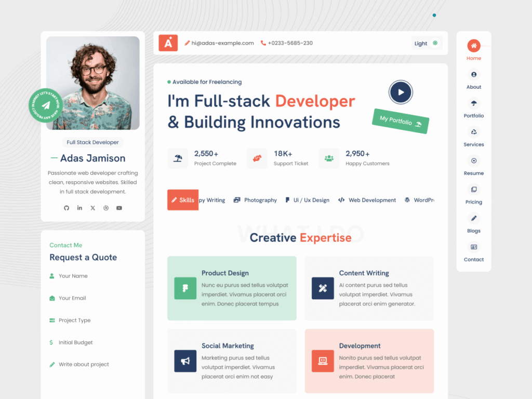Open the Dribbble social icon
Screen dimensions: 532x399
pos(106,208)
